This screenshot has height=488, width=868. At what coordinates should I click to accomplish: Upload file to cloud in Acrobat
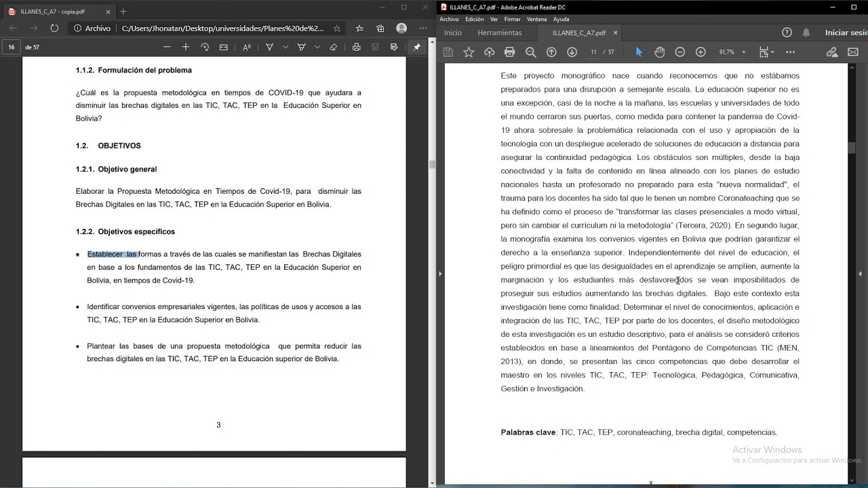click(489, 52)
